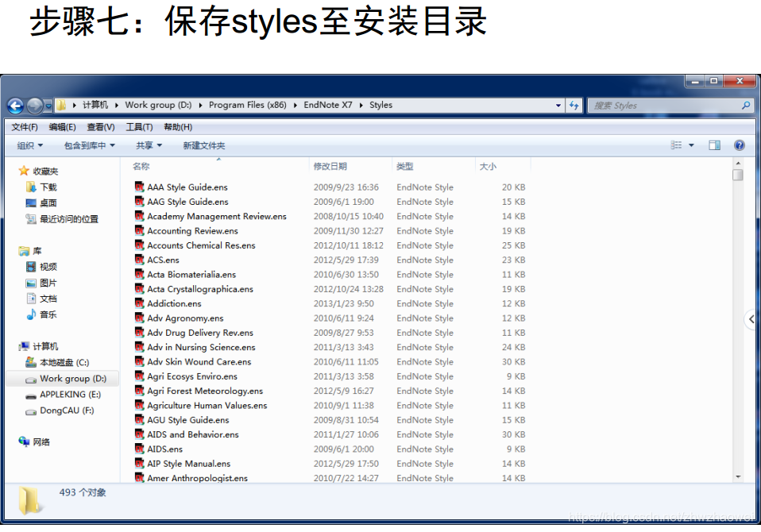Expand the 包含到库中 dropdown
The image size is (761, 532).
click(x=89, y=145)
